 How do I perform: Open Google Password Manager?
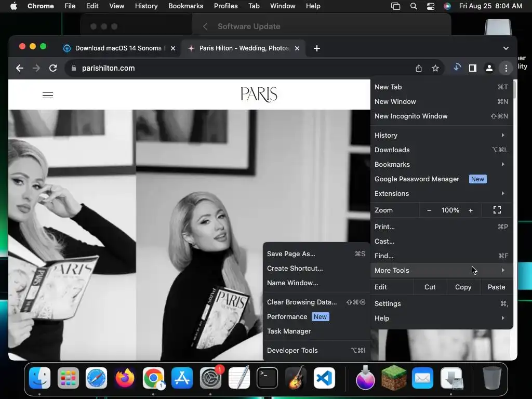click(x=441, y=179)
